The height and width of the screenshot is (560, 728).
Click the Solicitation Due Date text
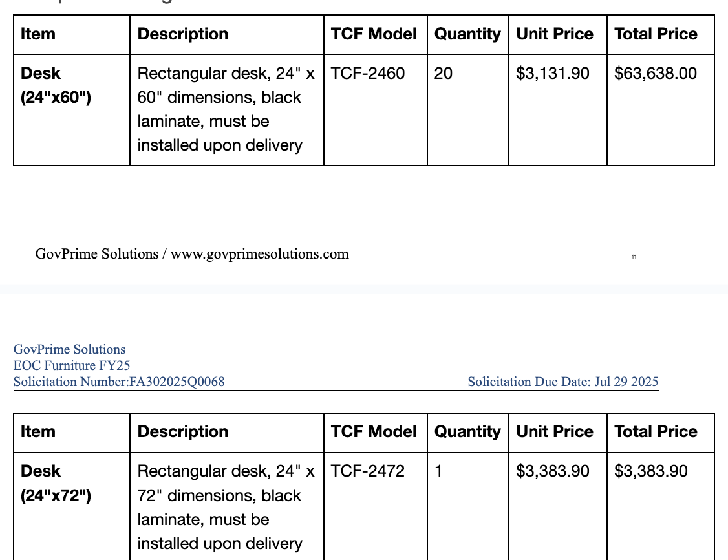click(x=562, y=382)
